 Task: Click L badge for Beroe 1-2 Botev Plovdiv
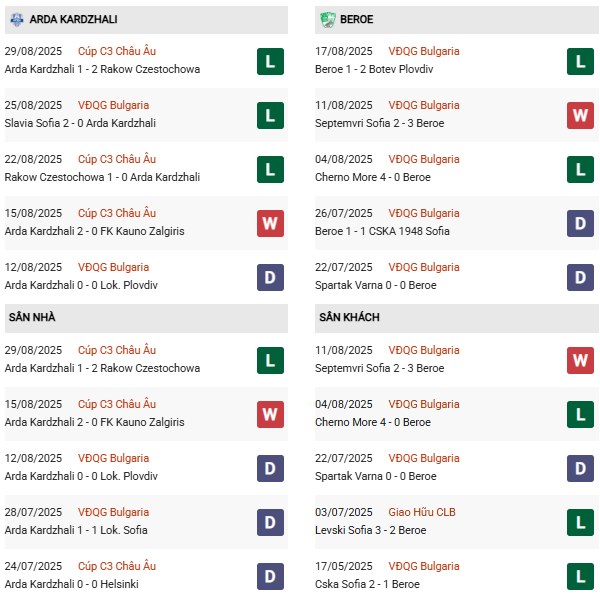point(581,61)
